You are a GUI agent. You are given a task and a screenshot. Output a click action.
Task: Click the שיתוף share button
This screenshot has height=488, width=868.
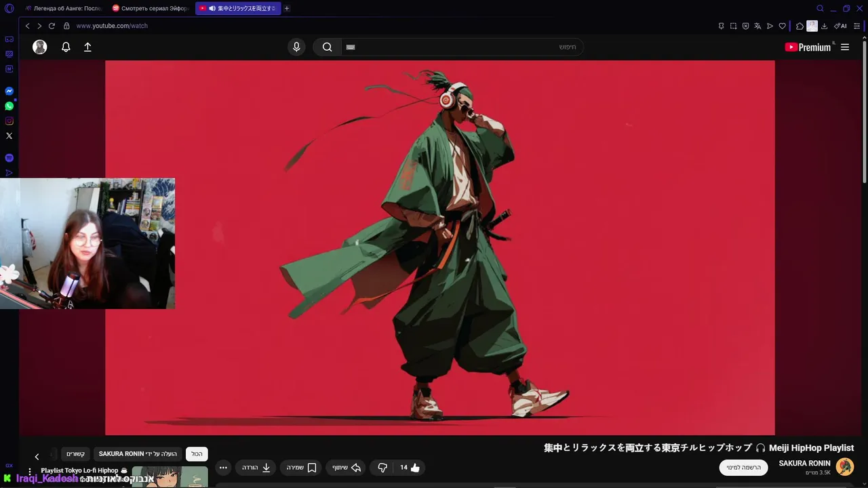[347, 468]
